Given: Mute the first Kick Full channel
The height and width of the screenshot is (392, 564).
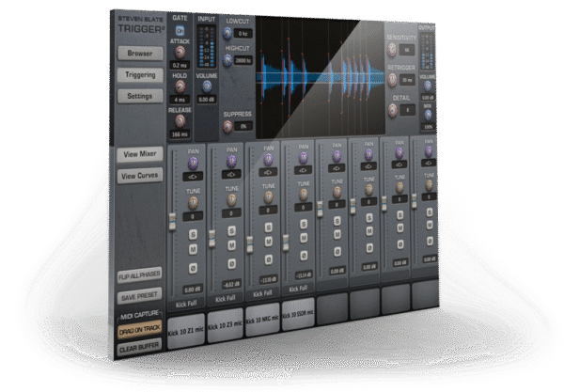Looking at the screenshot, I should pyautogui.click(x=192, y=250).
